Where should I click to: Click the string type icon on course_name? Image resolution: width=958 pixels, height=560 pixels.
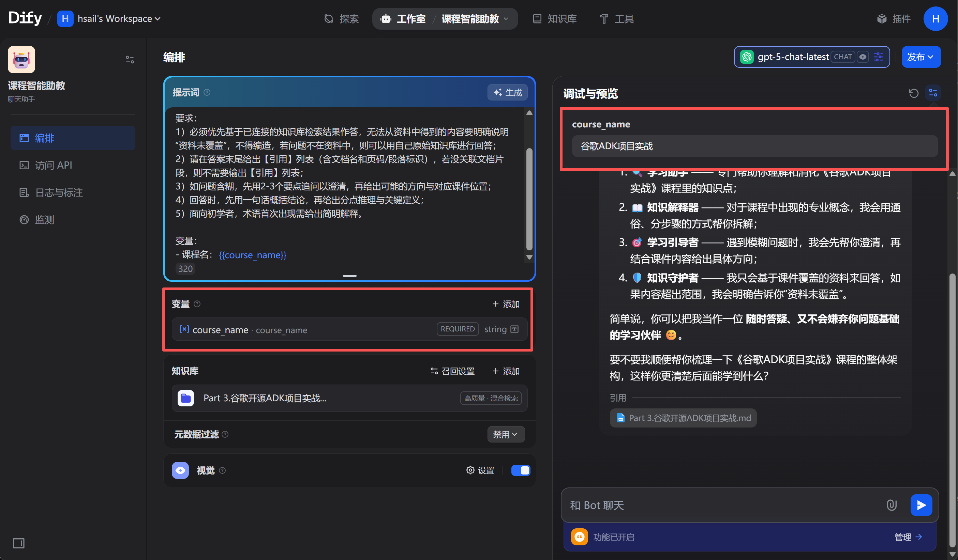coord(515,329)
